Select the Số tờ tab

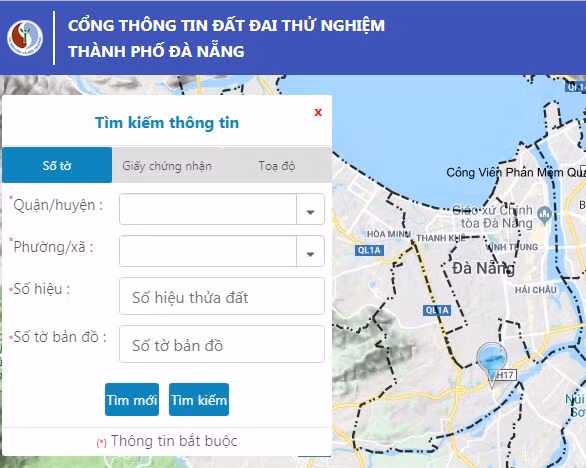(57, 165)
